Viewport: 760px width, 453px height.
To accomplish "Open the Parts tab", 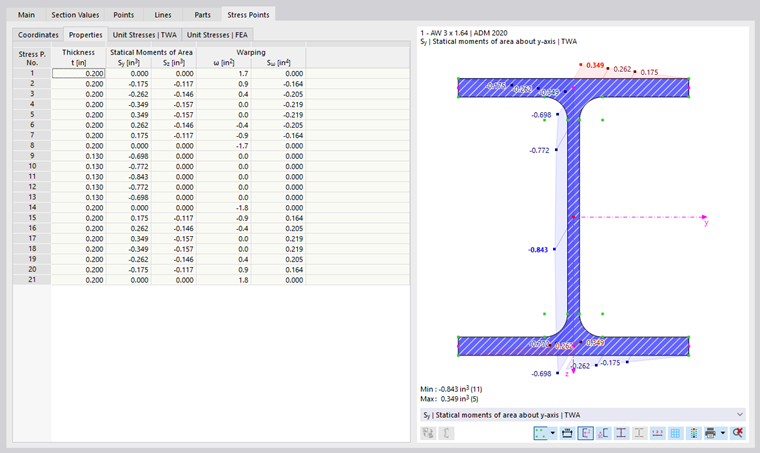I will click(x=203, y=15).
